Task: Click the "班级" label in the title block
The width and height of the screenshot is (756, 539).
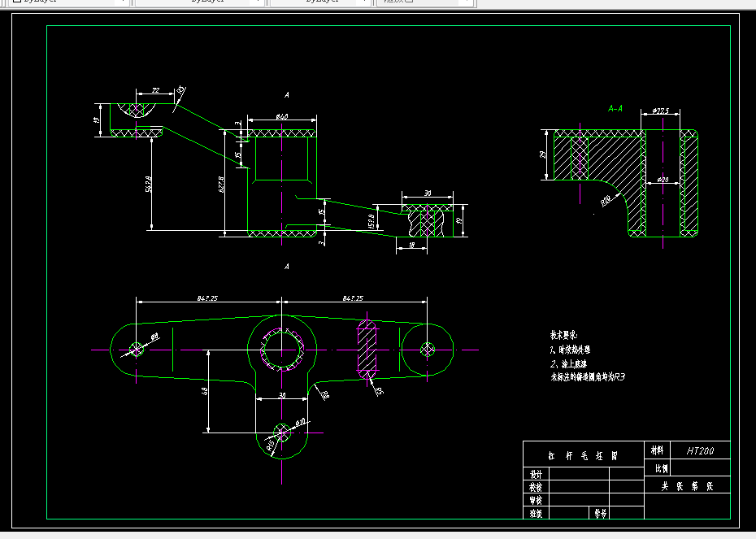Action: 537,514
